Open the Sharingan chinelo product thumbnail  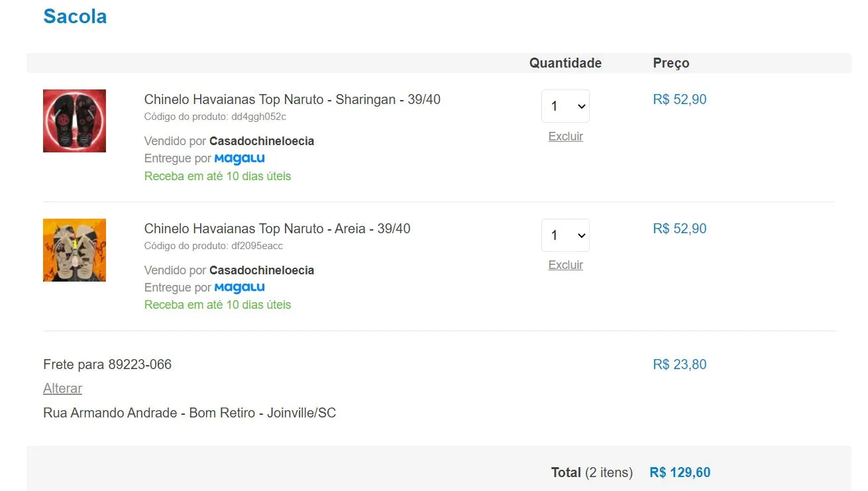pyautogui.click(x=74, y=121)
